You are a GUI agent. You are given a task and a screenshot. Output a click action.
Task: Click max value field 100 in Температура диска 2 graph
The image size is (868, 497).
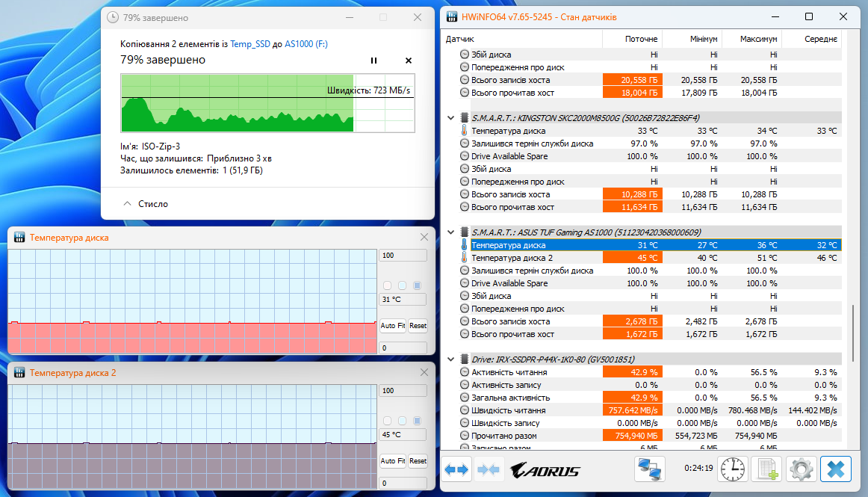point(403,391)
